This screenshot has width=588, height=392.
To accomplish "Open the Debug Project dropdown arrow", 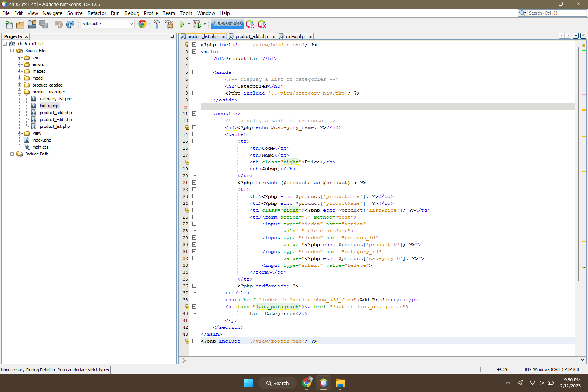I will (x=204, y=24).
